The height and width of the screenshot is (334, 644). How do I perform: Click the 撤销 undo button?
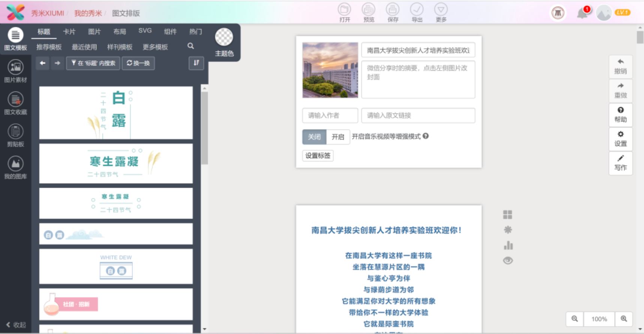(620, 66)
